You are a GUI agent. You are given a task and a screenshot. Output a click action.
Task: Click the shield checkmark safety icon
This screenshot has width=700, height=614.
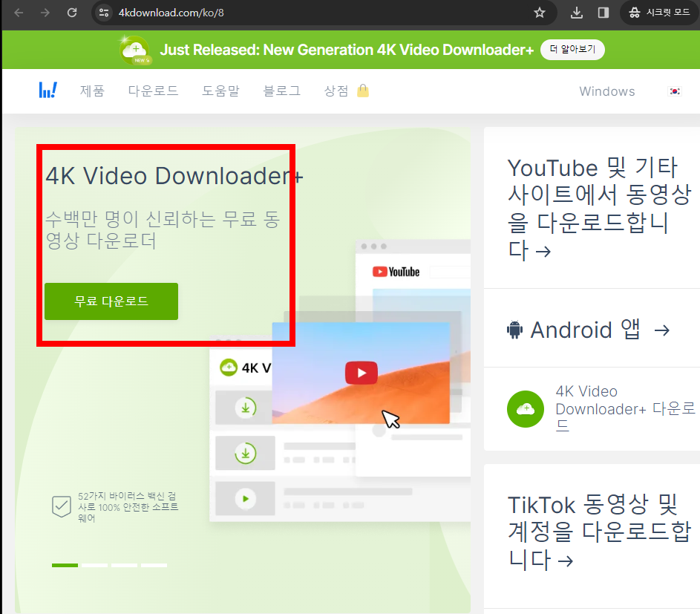[x=62, y=506]
